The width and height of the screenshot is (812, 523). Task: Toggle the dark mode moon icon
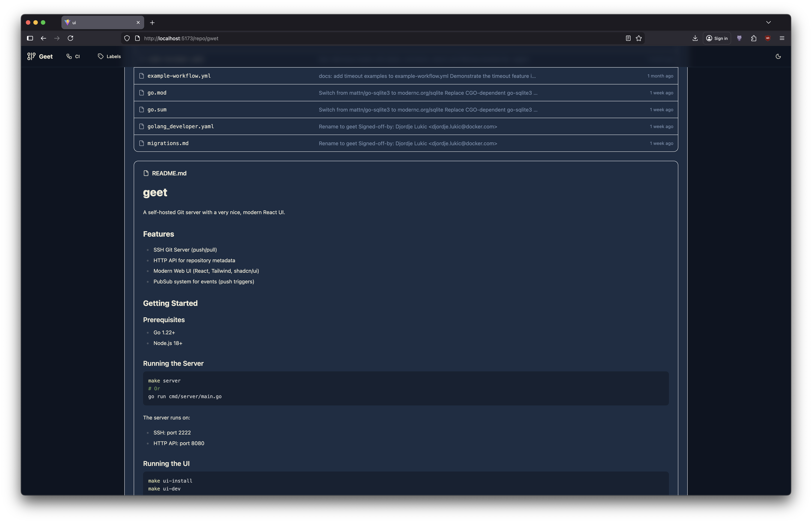click(778, 56)
